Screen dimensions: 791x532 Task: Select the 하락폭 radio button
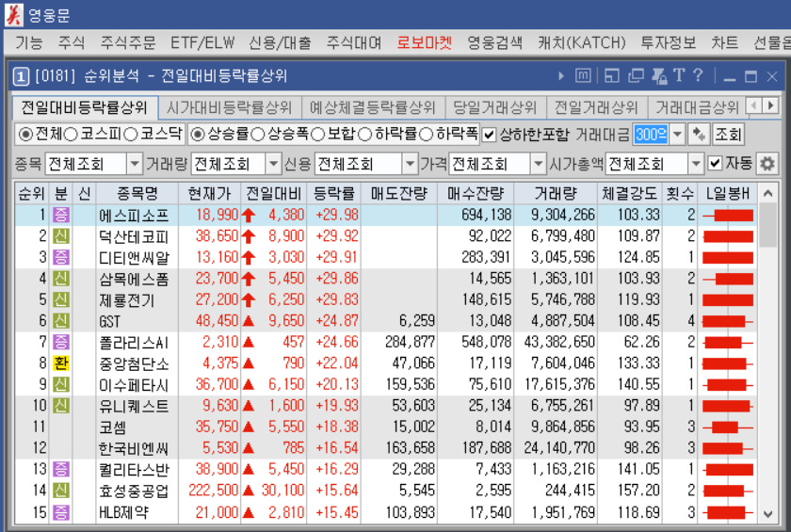[x=427, y=134]
